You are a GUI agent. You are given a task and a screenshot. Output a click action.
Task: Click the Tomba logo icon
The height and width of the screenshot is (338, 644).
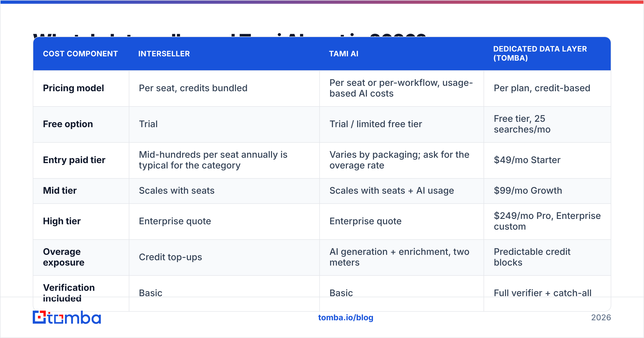39,317
